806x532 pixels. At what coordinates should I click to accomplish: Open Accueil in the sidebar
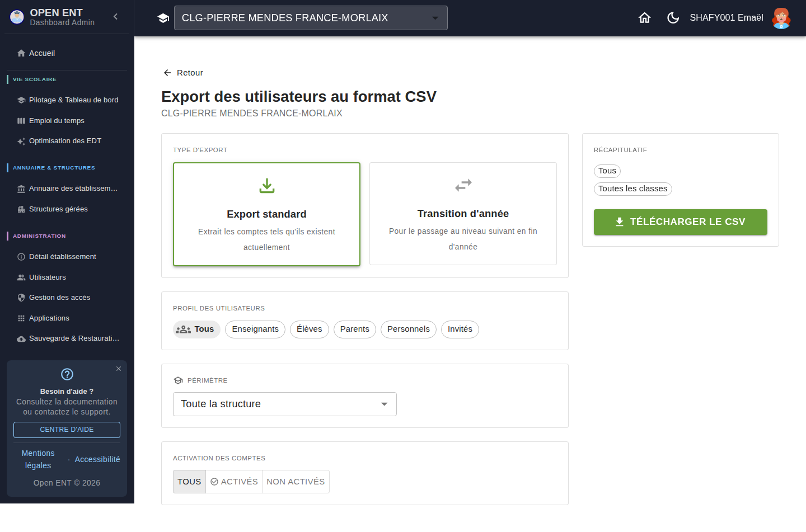pos(67,53)
